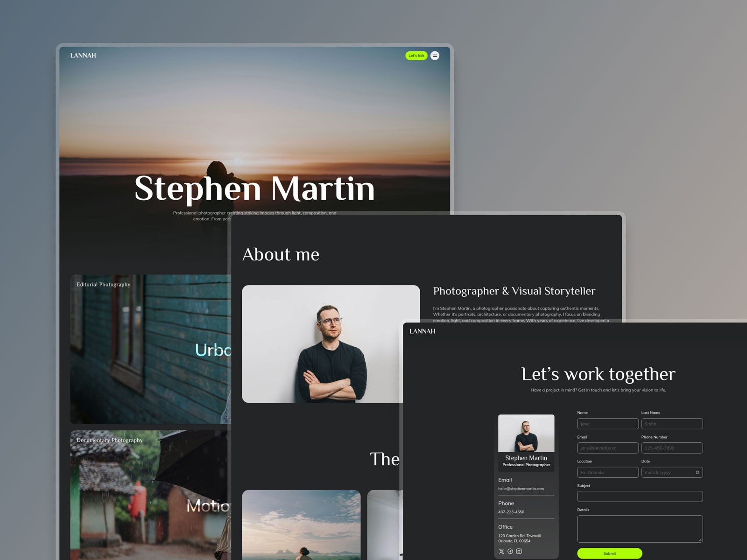Open the calendar icon in the Date field

coord(698,472)
